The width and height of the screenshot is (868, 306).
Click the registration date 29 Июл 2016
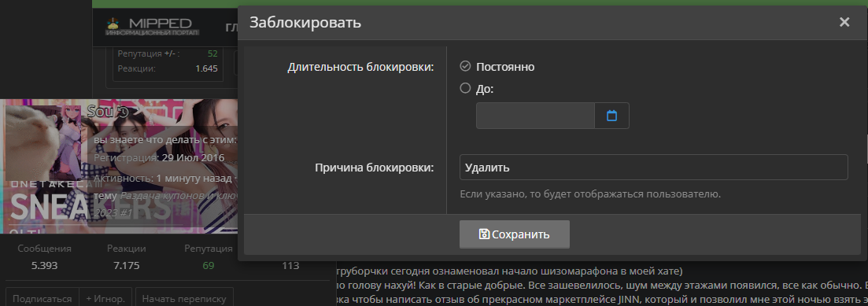tap(194, 157)
